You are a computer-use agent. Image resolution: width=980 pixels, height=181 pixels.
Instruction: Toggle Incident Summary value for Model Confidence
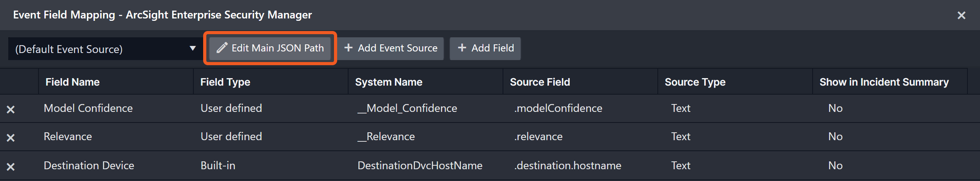(x=835, y=108)
